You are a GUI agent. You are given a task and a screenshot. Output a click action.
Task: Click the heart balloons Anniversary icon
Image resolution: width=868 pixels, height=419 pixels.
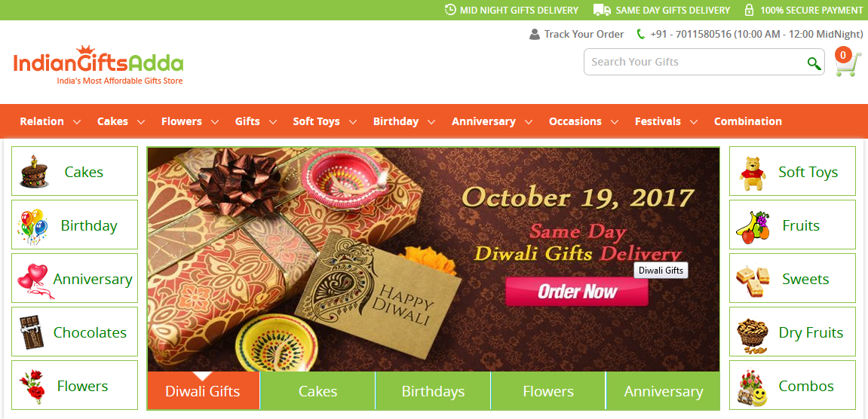pos(32,280)
